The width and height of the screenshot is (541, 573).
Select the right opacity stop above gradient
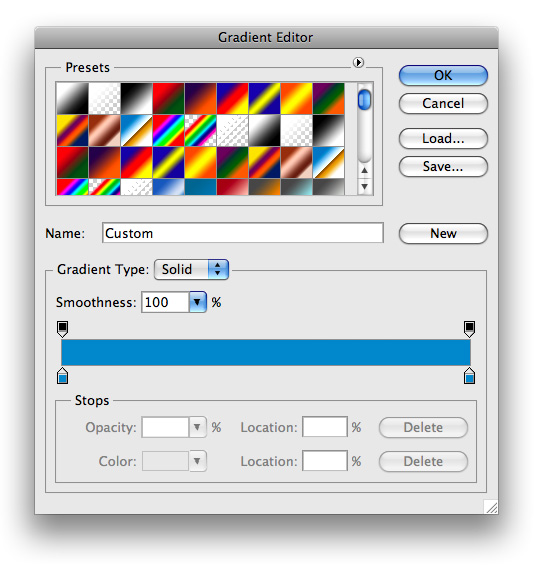(x=469, y=329)
